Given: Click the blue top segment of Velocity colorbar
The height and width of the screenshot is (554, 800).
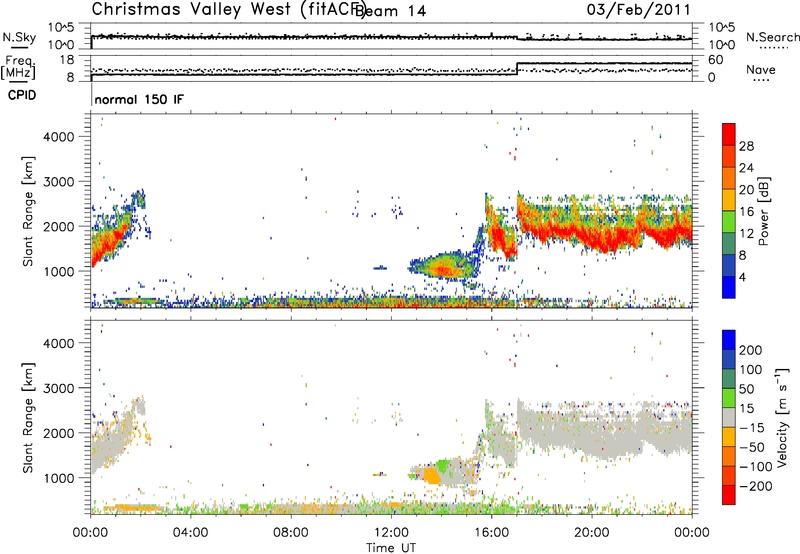Looking at the screenshot, I should click(x=729, y=340).
